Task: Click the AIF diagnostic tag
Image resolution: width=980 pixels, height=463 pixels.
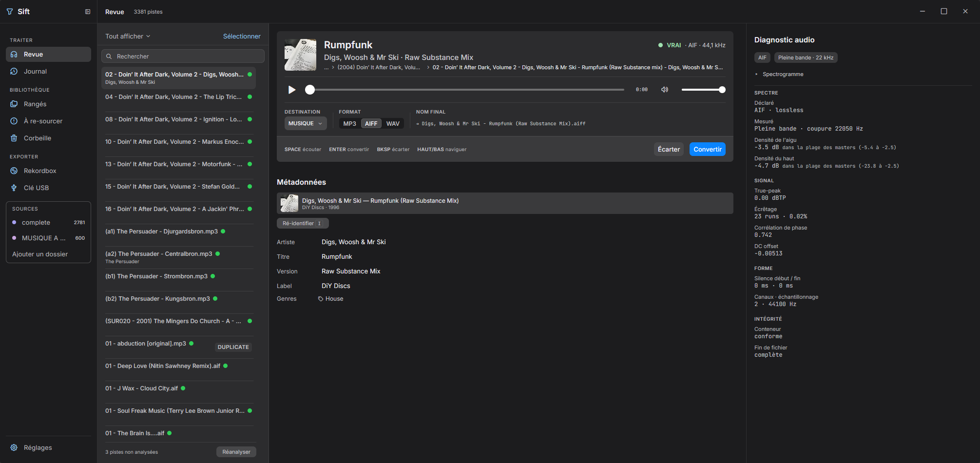Action: (762, 58)
